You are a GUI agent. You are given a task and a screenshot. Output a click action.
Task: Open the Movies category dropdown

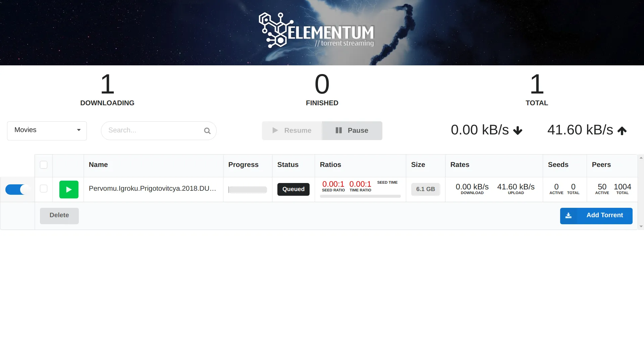(47, 130)
